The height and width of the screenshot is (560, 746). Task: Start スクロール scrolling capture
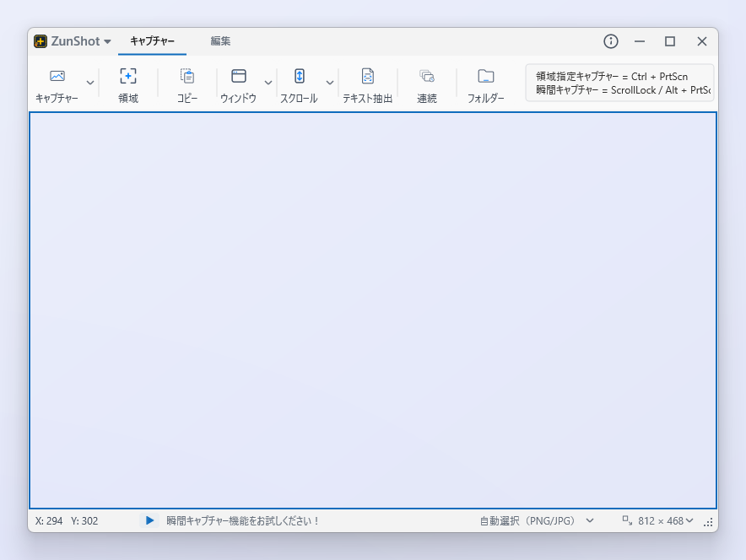299,84
